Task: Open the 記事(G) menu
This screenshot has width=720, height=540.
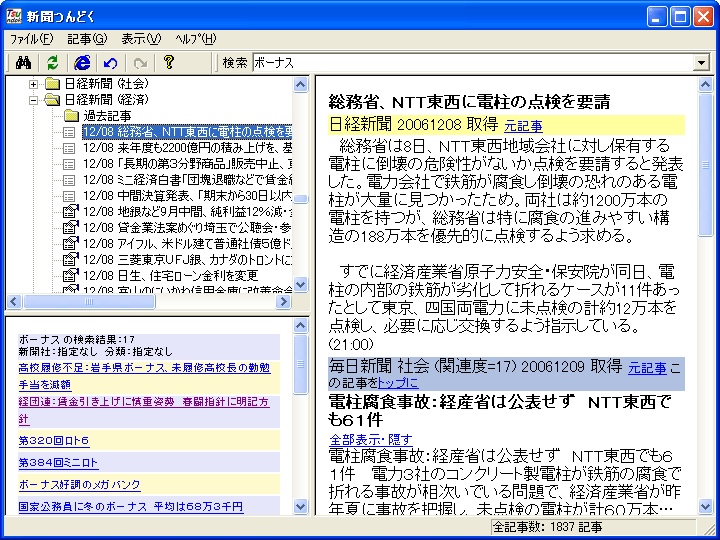Action: pos(87,39)
